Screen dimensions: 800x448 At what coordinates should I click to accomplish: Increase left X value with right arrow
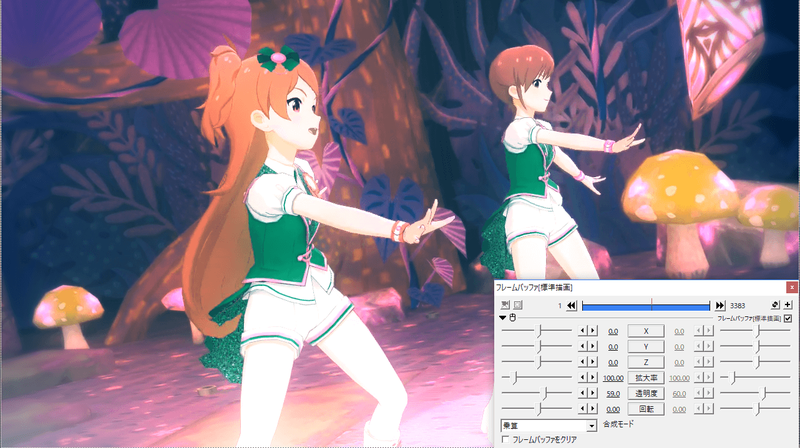pyautogui.click(x=592, y=331)
